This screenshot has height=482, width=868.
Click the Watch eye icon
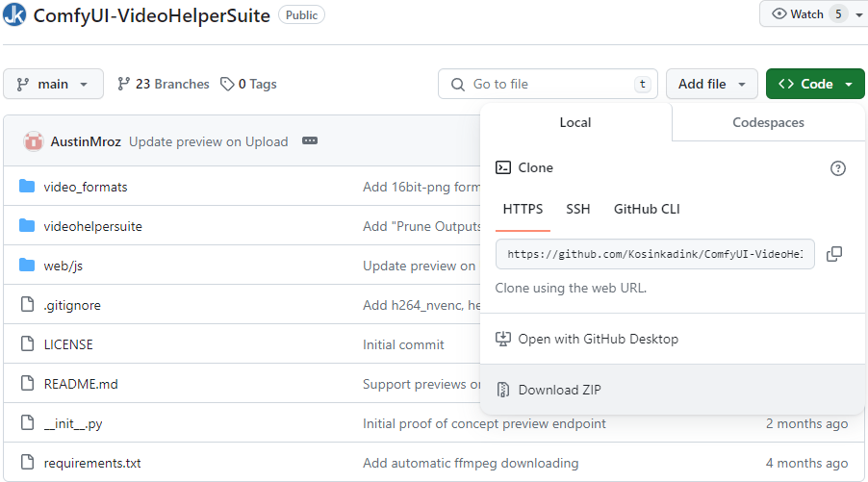click(x=779, y=13)
